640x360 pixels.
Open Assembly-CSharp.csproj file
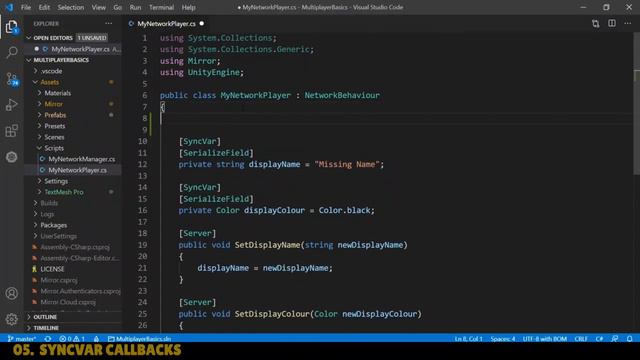pos(75,247)
